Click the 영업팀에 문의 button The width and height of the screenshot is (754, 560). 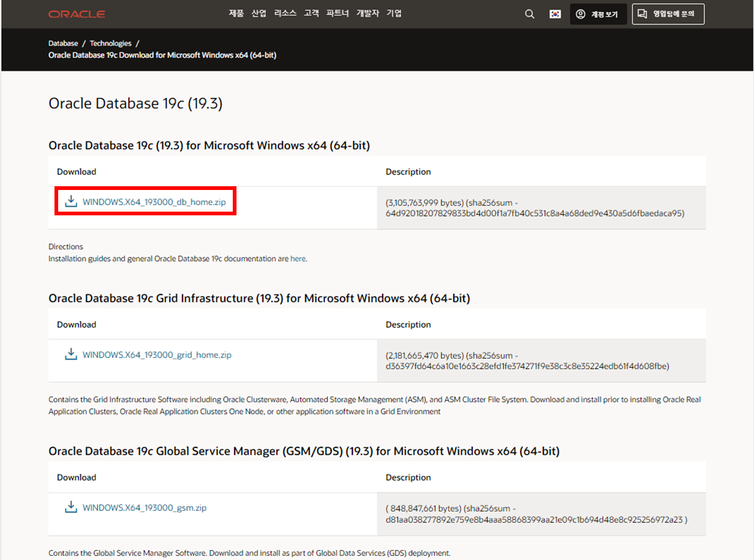[x=668, y=14]
